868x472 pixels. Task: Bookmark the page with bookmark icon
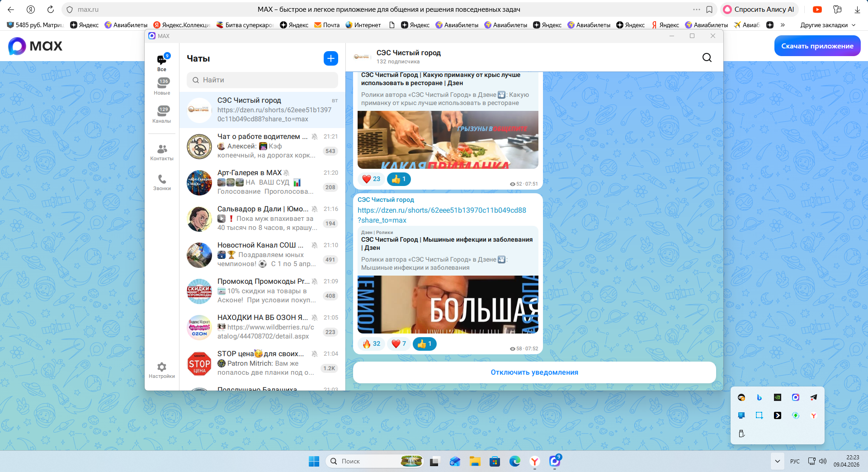point(709,10)
